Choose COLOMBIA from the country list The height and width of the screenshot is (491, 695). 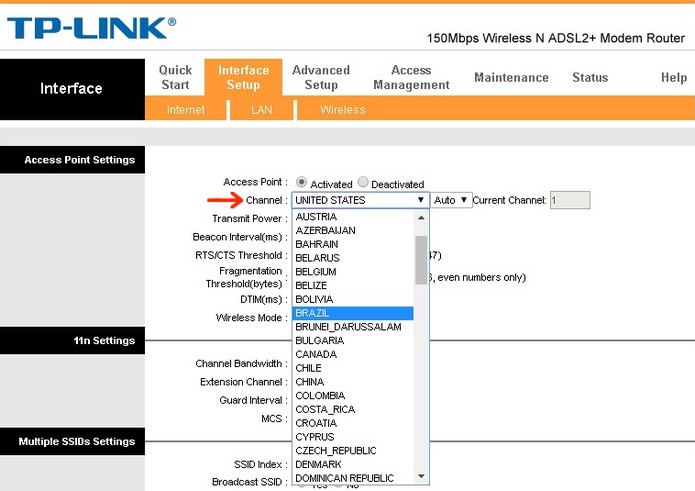pyautogui.click(x=353, y=395)
